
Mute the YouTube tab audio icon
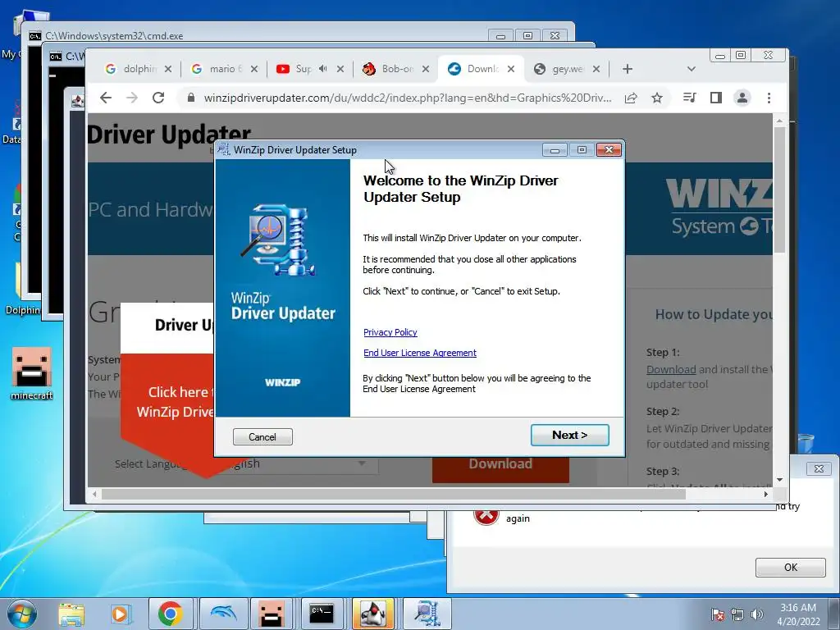323,69
